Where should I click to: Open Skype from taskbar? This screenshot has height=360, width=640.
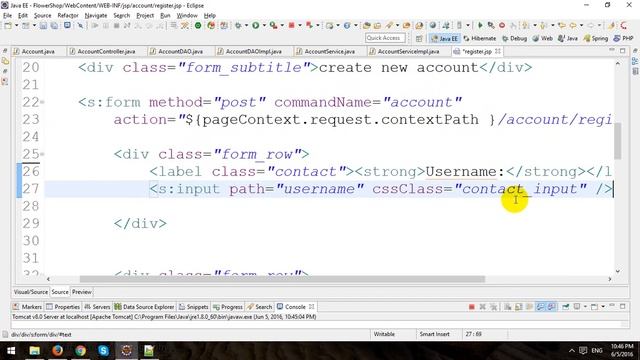103,350
